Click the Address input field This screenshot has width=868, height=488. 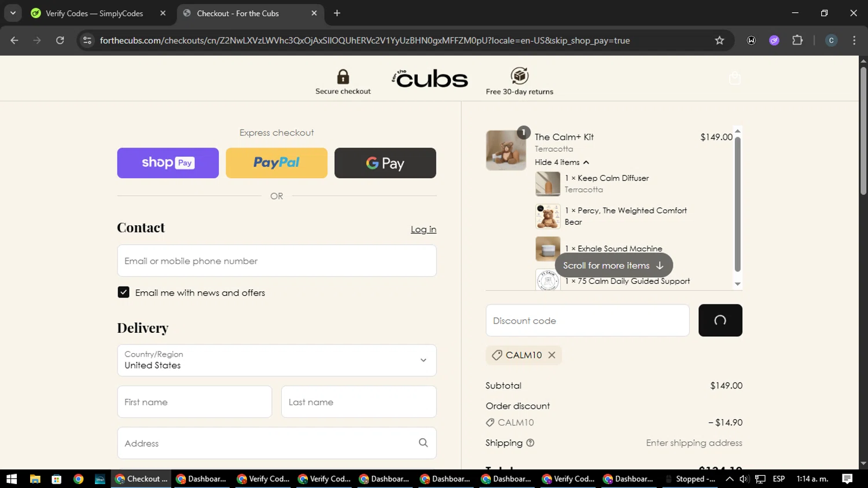point(277,443)
